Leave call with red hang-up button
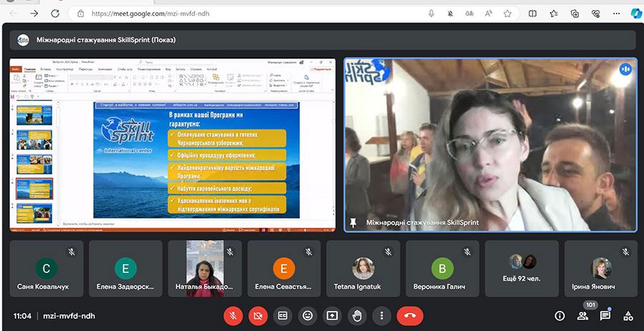 [410, 316]
